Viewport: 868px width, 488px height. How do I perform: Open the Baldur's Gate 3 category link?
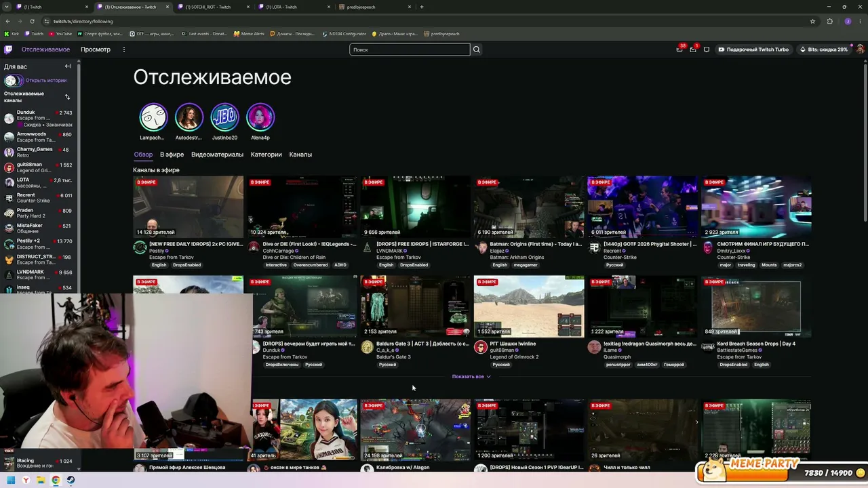393,357
